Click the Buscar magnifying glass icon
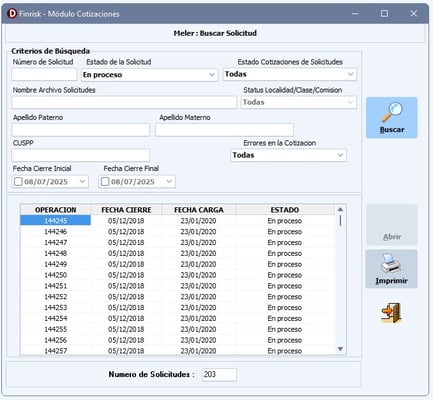 point(392,112)
